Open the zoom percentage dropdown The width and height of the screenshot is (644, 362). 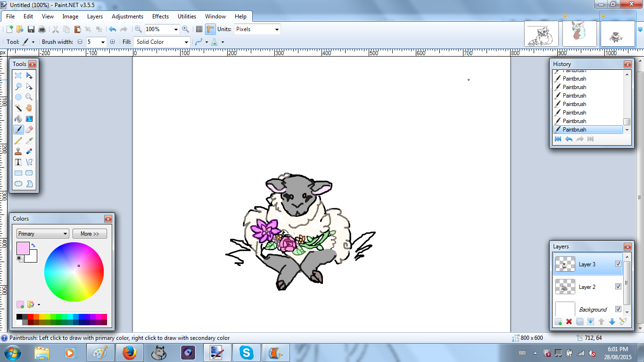[x=176, y=29]
